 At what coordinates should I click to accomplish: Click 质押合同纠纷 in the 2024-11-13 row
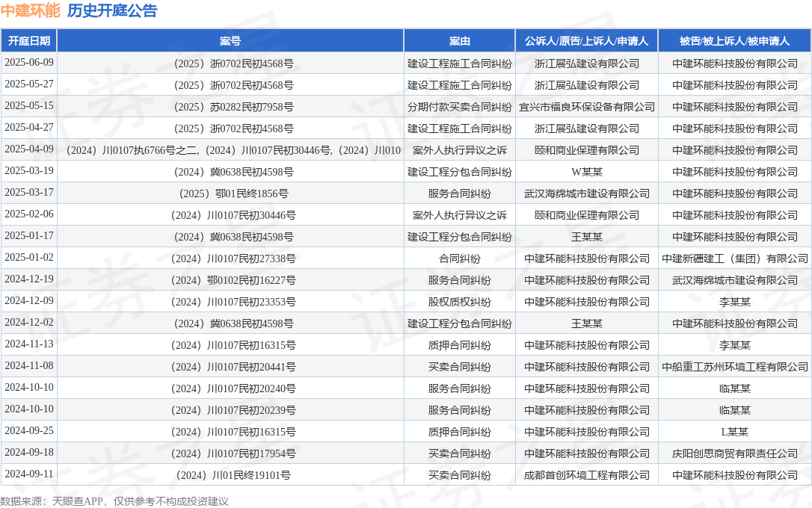tap(459, 346)
